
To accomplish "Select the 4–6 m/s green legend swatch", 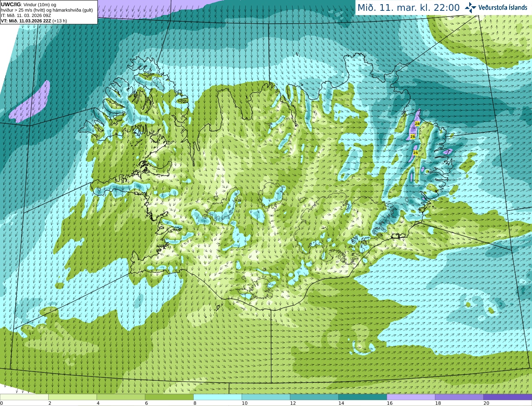I will click(121, 397).
